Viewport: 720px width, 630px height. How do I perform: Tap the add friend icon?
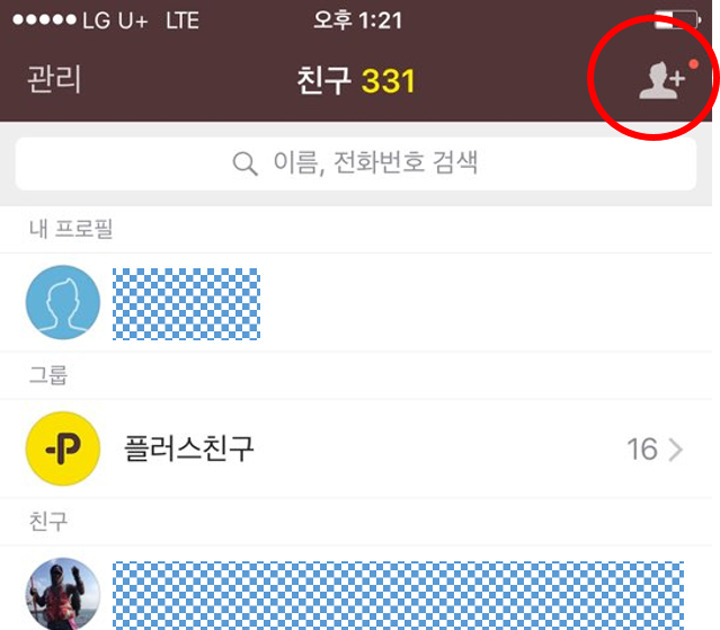[662, 80]
